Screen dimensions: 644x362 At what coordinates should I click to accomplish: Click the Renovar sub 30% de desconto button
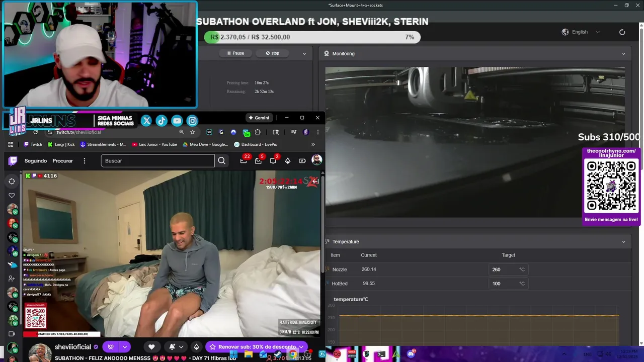[x=257, y=347]
